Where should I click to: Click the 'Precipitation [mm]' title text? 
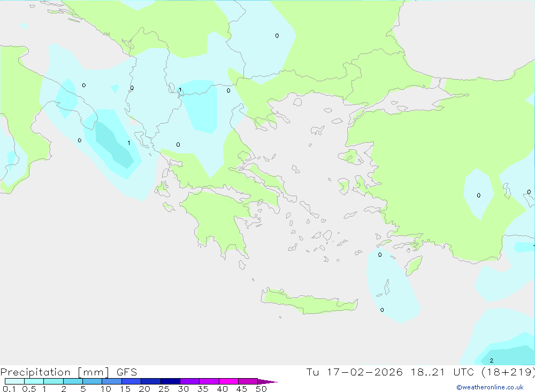tap(55, 372)
